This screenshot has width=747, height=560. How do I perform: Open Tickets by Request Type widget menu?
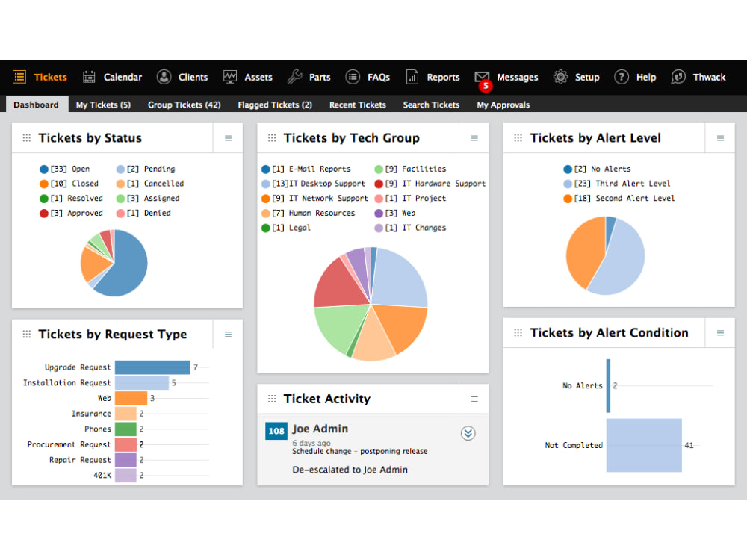(228, 335)
